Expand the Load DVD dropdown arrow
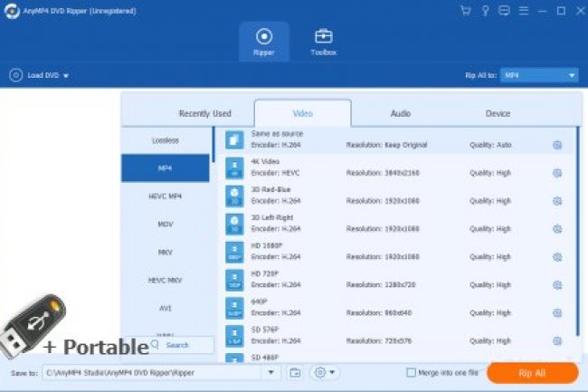 (66, 76)
